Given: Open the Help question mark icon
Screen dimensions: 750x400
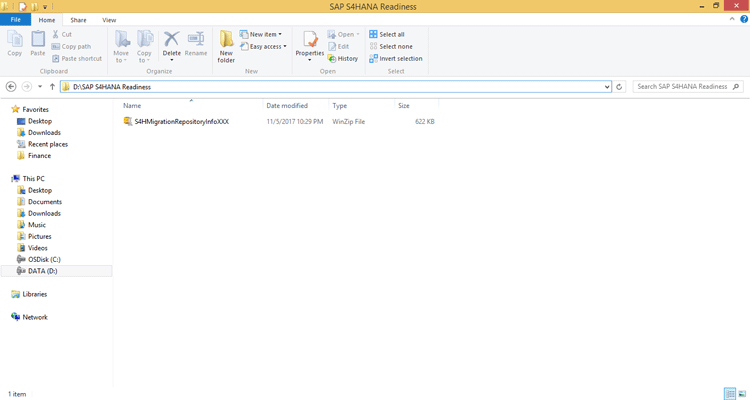Looking at the screenshot, I should pos(744,19).
